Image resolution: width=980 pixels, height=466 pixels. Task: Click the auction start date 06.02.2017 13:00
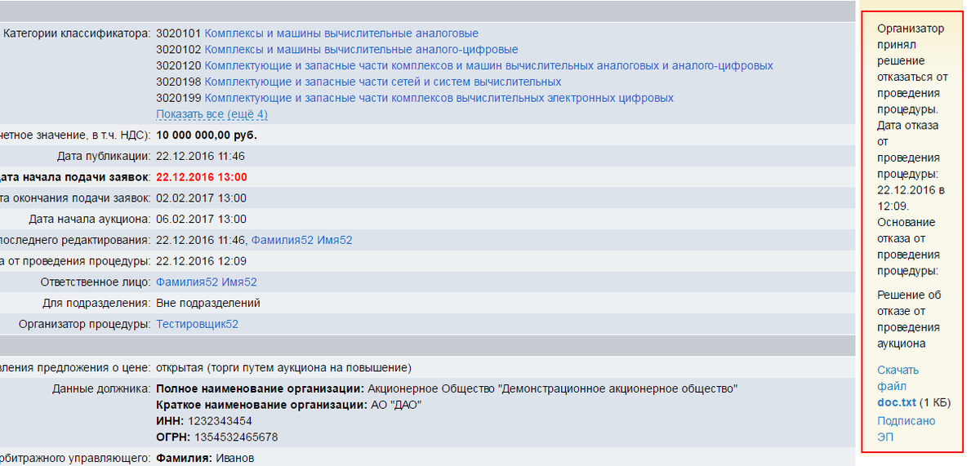click(x=201, y=219)
